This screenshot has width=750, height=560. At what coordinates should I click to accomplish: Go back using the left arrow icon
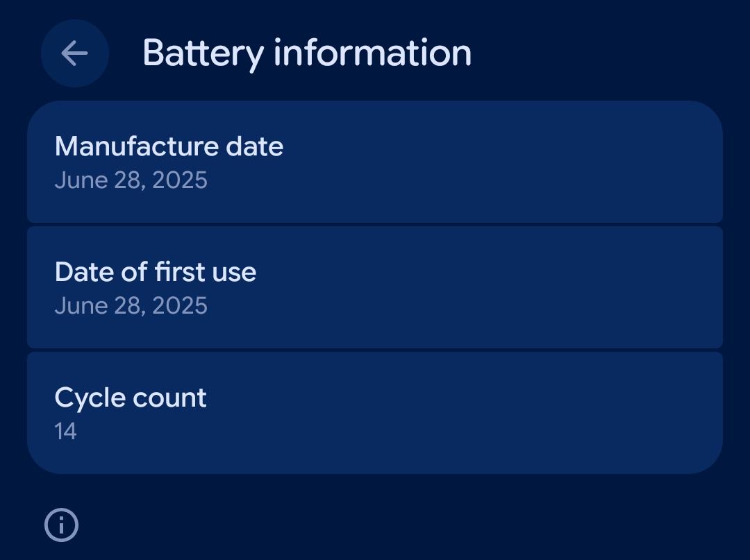coord(74,53)
